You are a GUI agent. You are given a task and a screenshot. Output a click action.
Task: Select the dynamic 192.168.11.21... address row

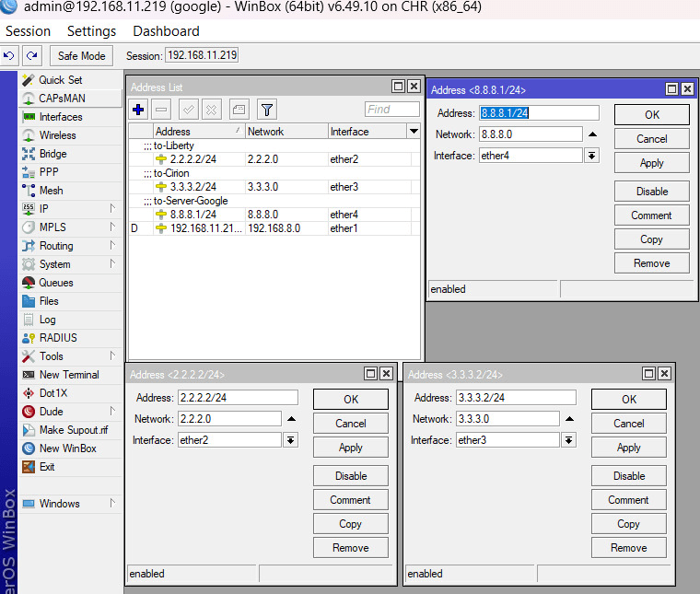point(274,228)
